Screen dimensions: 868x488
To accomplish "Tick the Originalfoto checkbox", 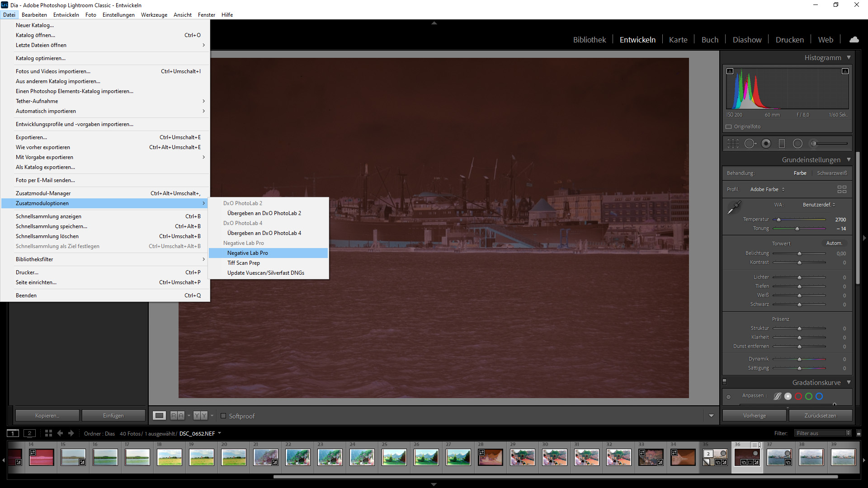I will 729,127.
